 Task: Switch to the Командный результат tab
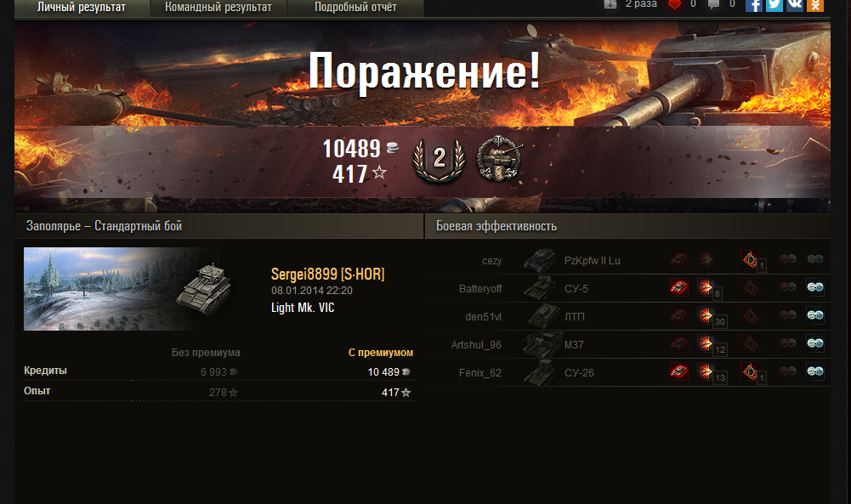(218, 8)
